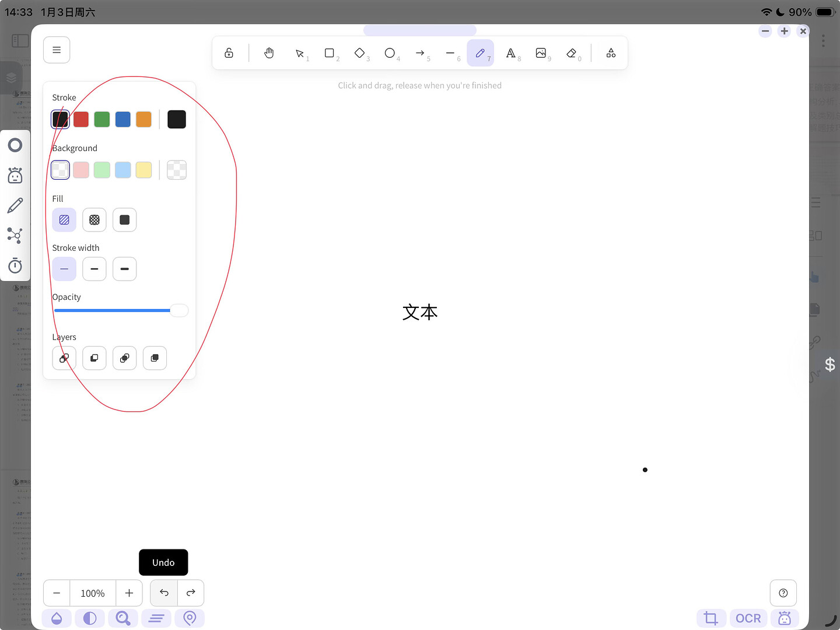The height and width of the screenshot is (630, 840).
Task: Open the hamburger main menu
Action: pos(57,50)
